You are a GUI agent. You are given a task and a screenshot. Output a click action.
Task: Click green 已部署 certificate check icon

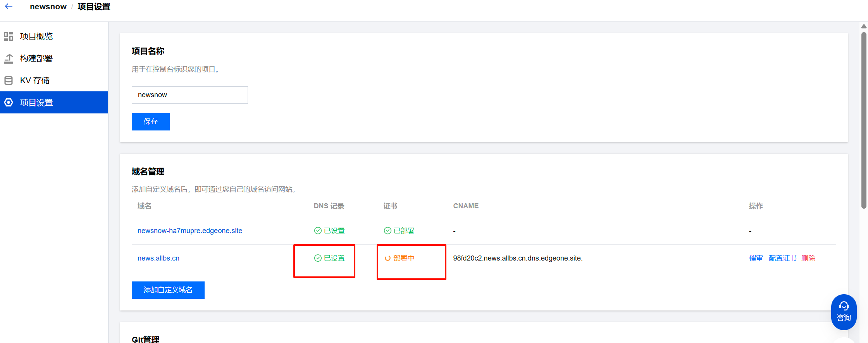pos(387,231)
